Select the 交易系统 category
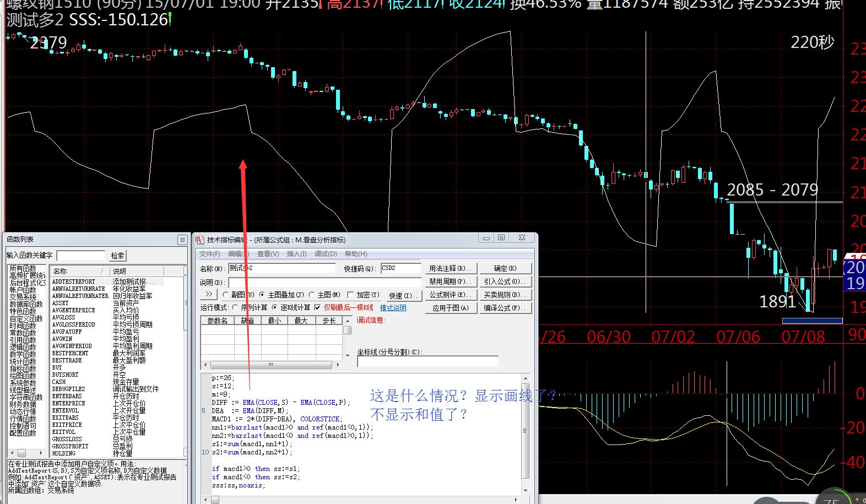Viewport: 866px width, 504px height. pos(23,297)
